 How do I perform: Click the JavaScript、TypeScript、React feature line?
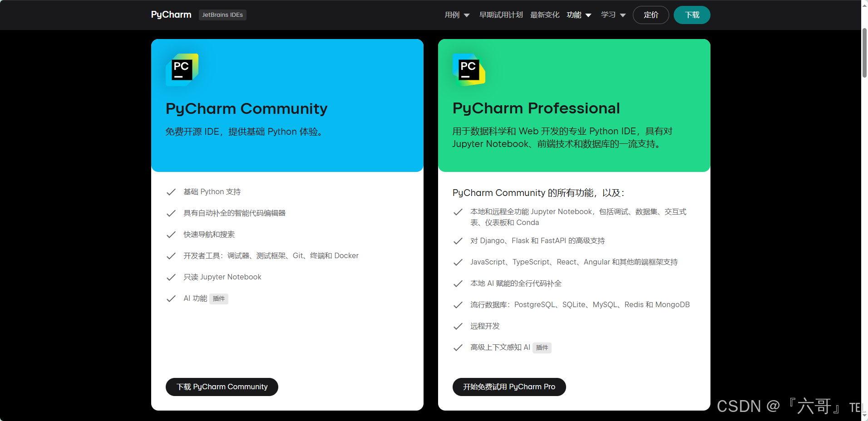(574, 262)
